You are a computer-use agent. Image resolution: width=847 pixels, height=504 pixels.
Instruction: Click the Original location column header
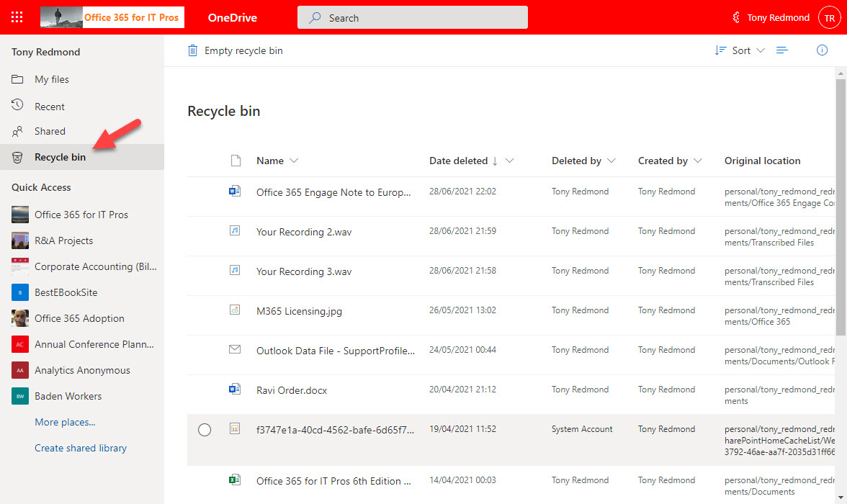click(762, 161)
